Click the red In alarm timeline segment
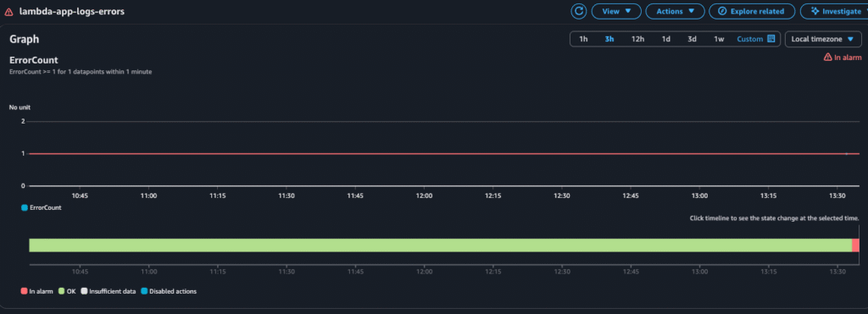 [x=855, y=245]
